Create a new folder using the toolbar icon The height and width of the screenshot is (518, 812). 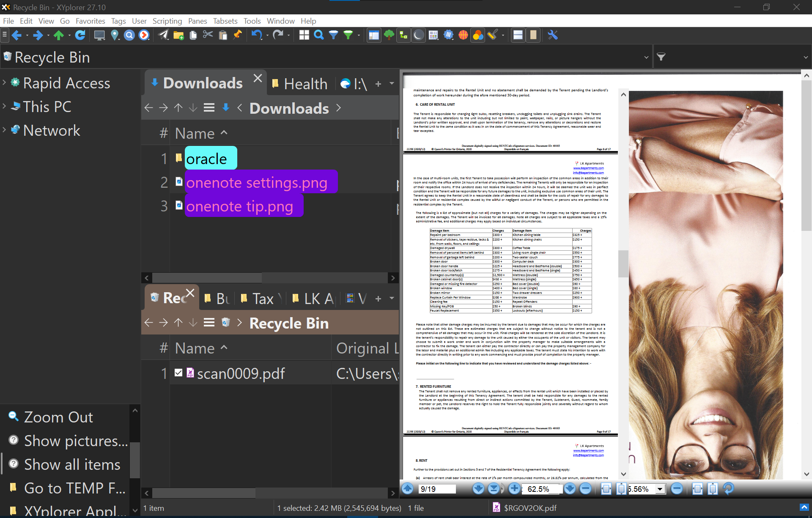point(178,35)
